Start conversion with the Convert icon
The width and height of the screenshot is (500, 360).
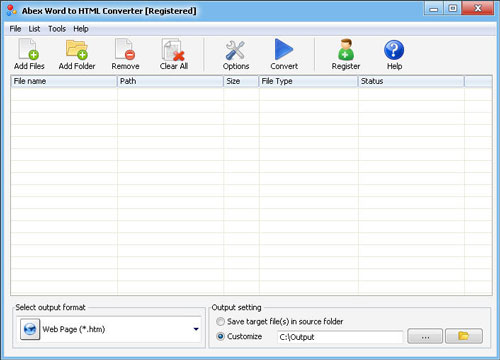tap(284, 49)
